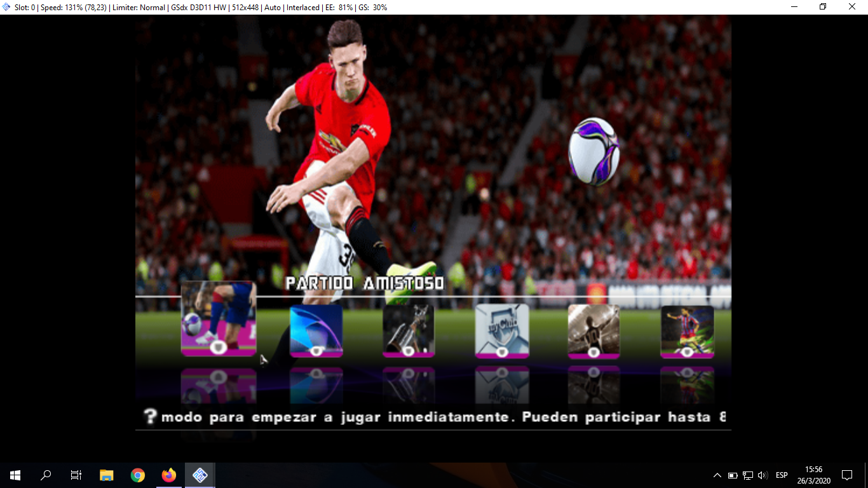Open Firefox from the taskbar
Screen dimensions: 868x488
point(168,475)
